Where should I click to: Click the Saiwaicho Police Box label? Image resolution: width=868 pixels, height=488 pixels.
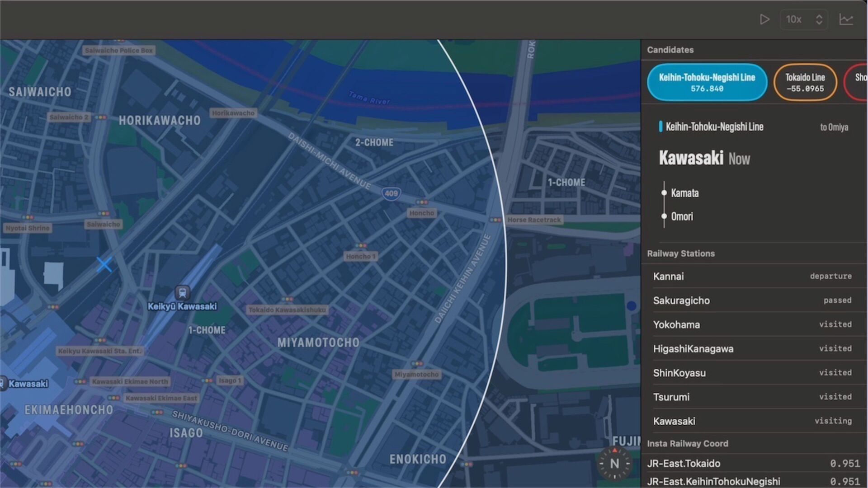coord(119,50)
